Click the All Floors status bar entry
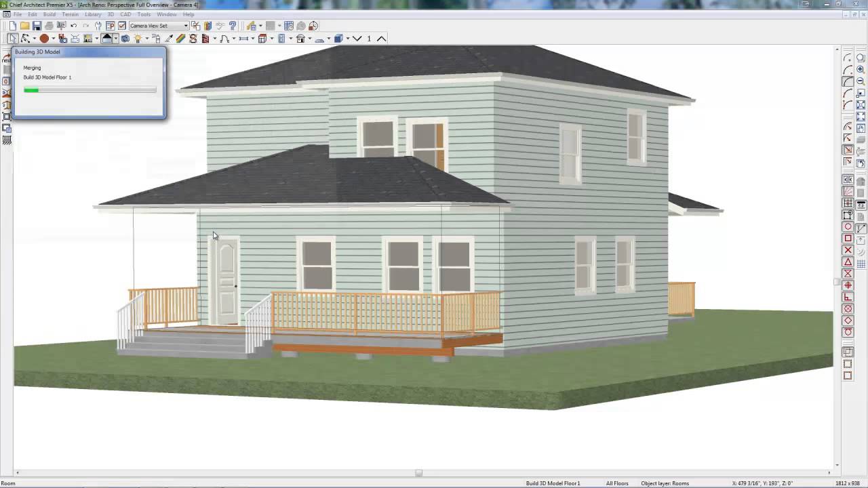Viewport: 868px width, 488px height. point(617,483)
